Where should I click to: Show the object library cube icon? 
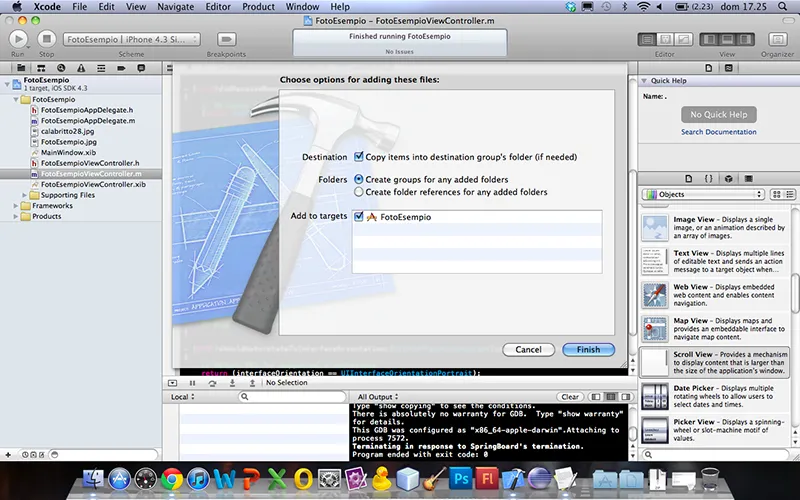coord(728,178)
